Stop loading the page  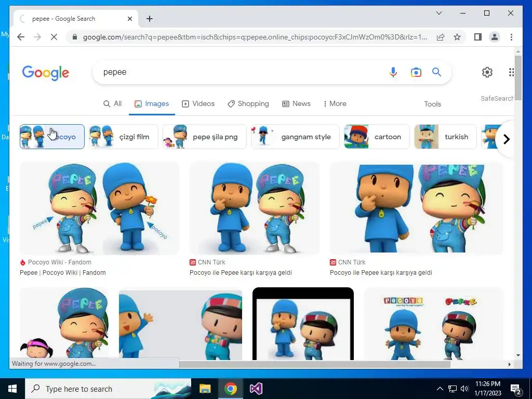pyautogui.click(x=54, y=37)
